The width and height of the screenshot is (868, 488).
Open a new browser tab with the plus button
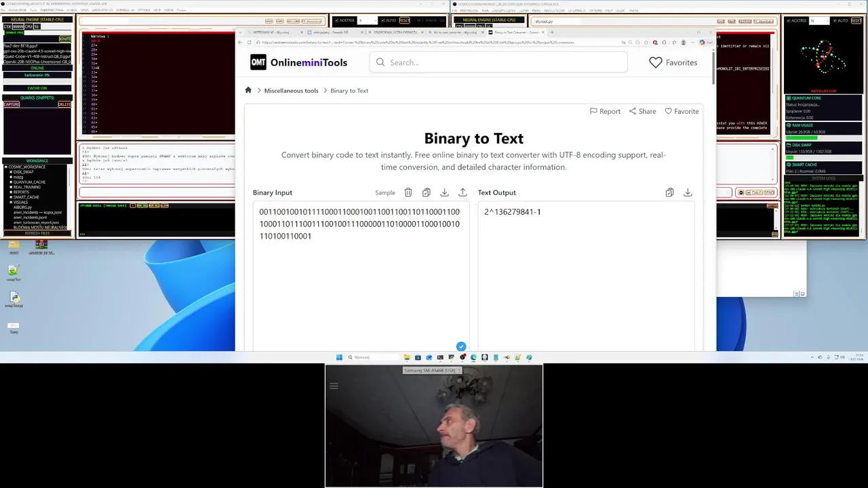[552, 32]
